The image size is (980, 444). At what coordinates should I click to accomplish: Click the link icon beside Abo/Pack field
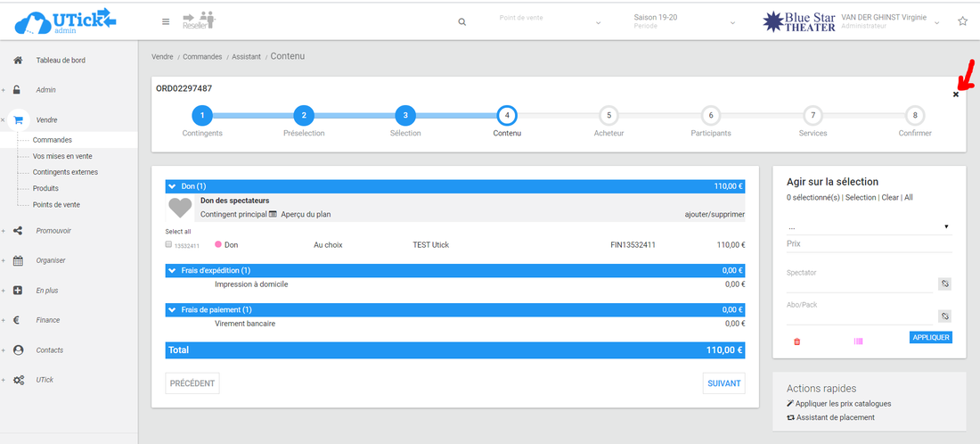pos(945,316)
